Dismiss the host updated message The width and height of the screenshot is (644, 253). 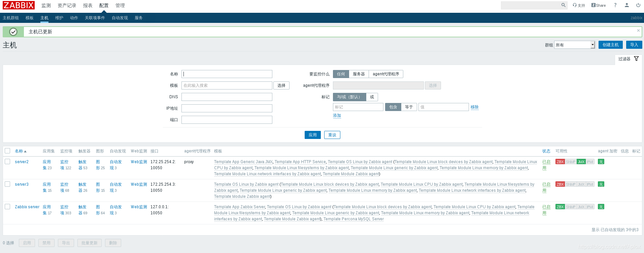[638, 30]
